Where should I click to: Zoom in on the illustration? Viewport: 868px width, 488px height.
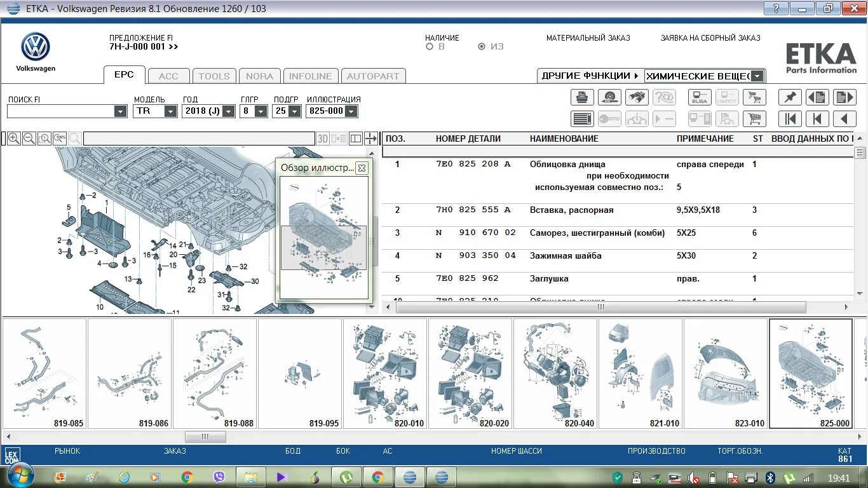click(x=13, y=139)
